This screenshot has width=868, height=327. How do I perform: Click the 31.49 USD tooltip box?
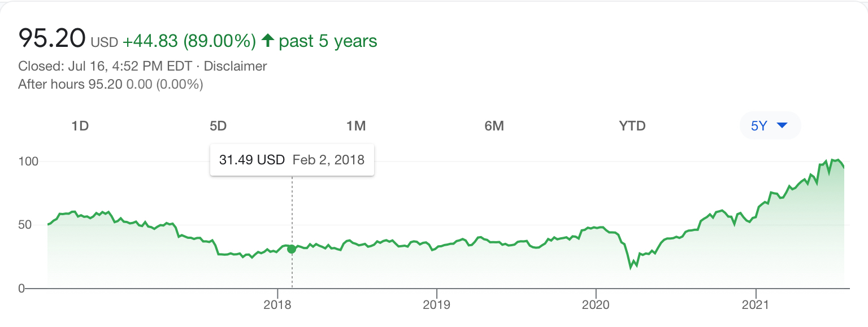(292, 160)
